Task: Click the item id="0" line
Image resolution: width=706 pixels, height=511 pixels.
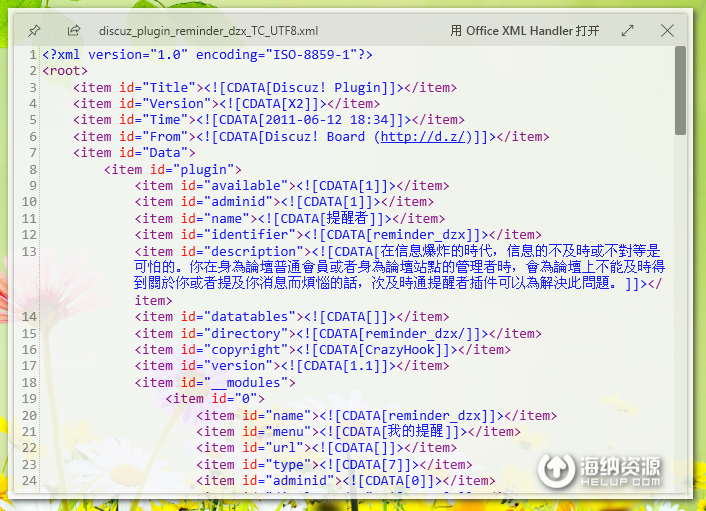Action: (x=215, y=398)
